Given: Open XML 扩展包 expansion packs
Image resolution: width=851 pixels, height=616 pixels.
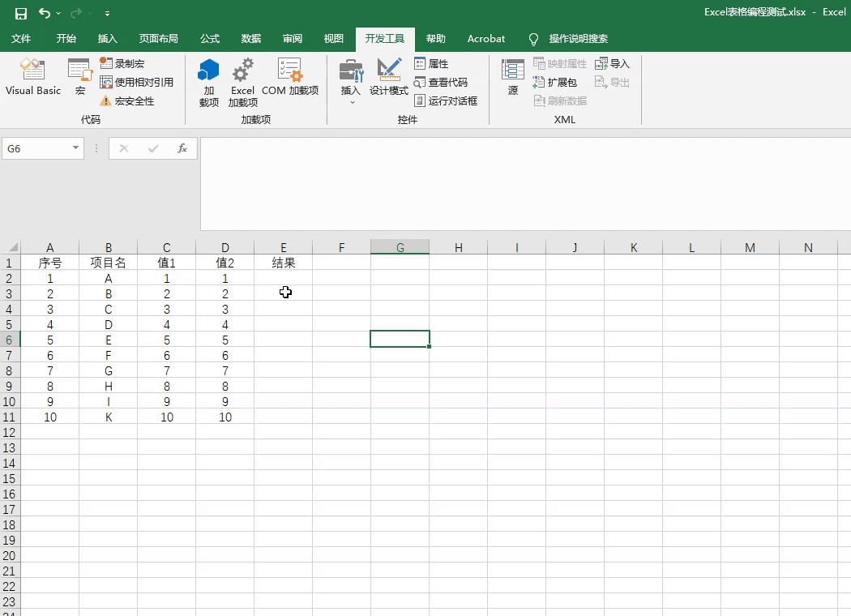Looking at the screenshot, I should [554, 82].
